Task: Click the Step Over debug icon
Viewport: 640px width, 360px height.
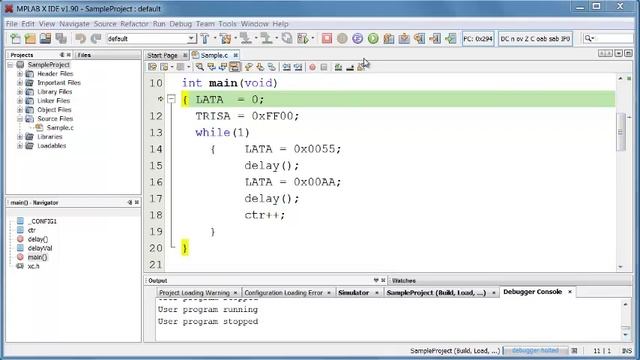Action: 389,39
